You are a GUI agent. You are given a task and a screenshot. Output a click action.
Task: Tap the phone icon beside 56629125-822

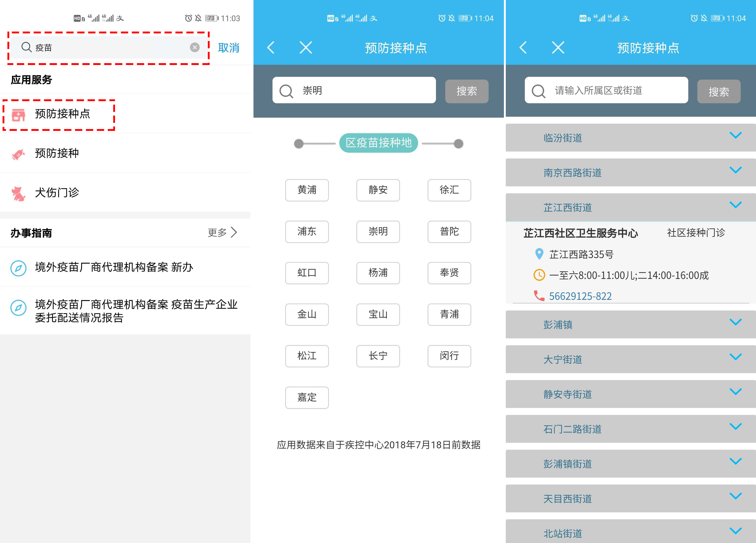pos(539,295)
